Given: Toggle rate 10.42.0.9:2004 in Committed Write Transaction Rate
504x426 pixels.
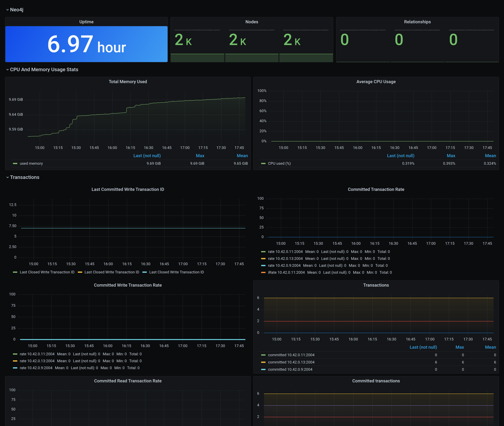Looking at the screenshot, I should pos(36,368).
